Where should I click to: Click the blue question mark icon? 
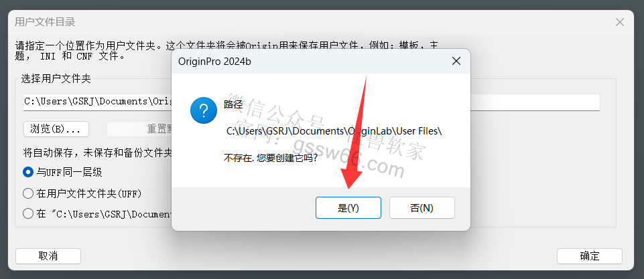click(204, 110)
